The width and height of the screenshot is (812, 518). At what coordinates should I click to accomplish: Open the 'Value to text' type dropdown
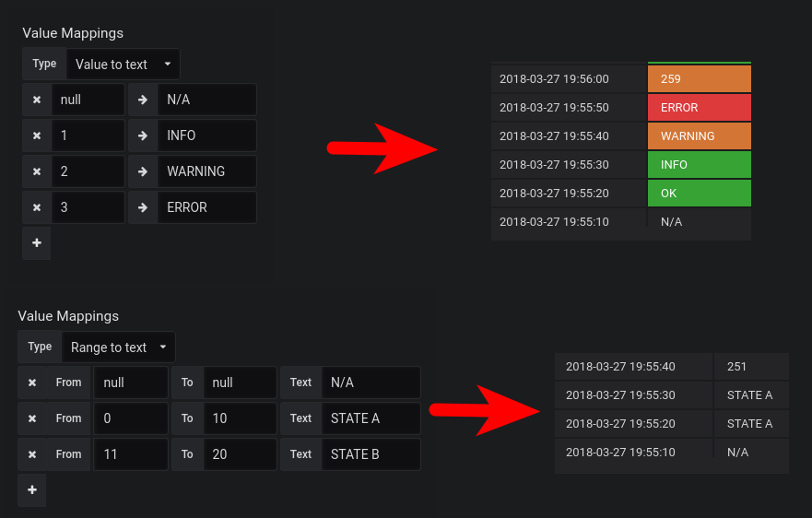pyautogui.click(x=124, y=65)
